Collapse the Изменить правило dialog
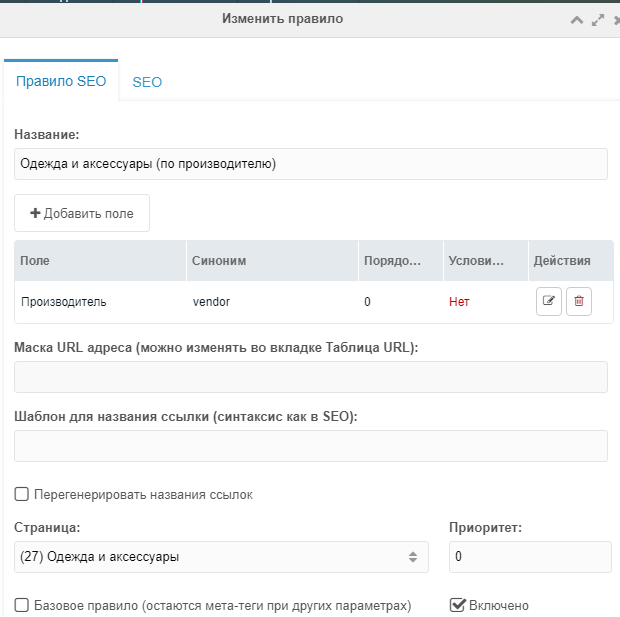This screenshot has width=620, height=617. (577, 19)
